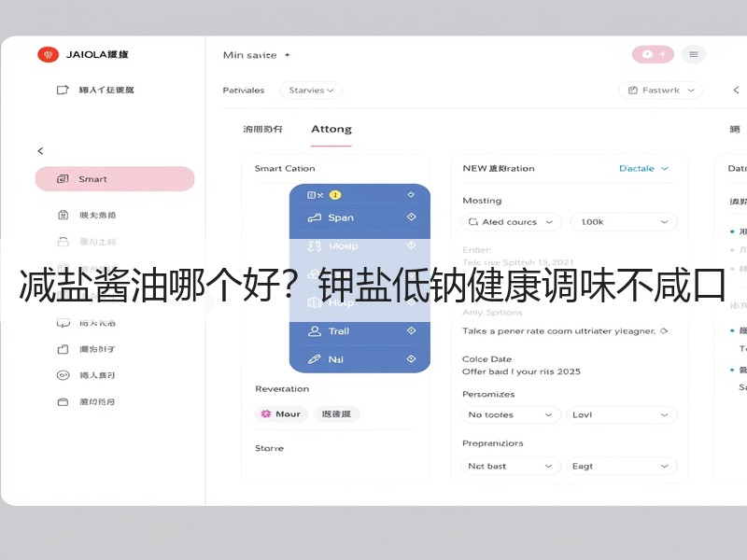This screenshot has width=747, height=560.
Task: Select the Span entry in the blue menu
Action: pos(359,217)
